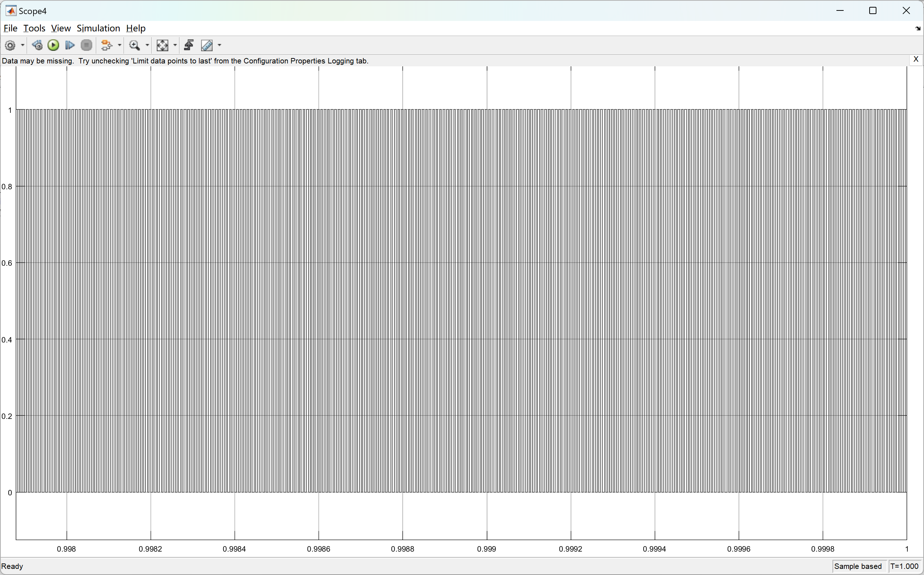Expand dropdown arrow beside configuration gear

point(23,46)
